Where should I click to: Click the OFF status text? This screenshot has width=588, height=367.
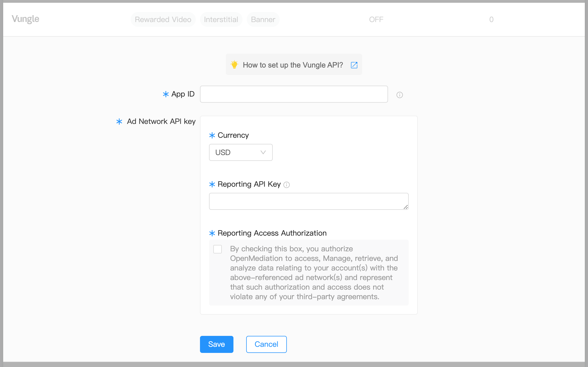click(376, 19)
